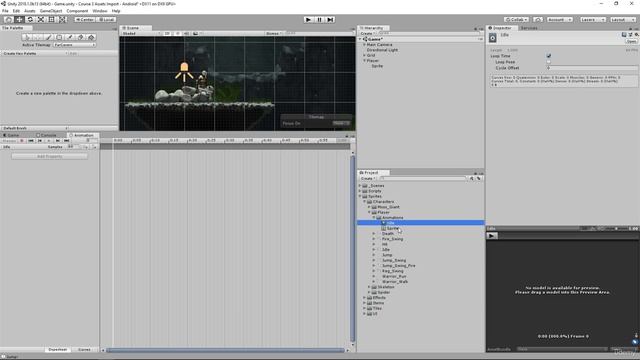Choose the Tile Palette flood fill tool
The image size is (640, 360).
(91, 37)
